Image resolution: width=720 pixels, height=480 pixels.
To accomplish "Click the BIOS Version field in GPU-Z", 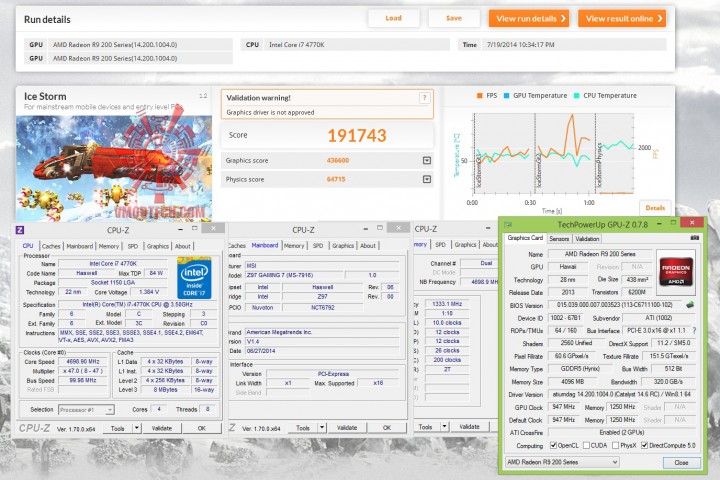I will pos(614,305).
